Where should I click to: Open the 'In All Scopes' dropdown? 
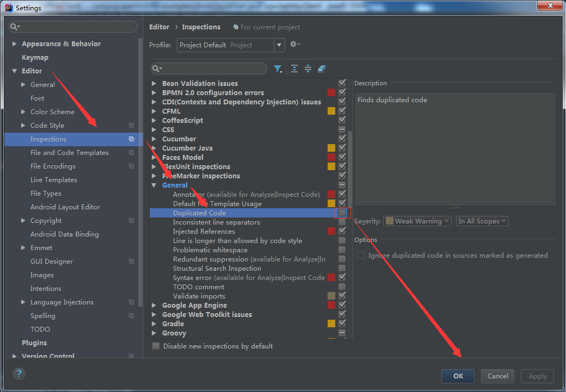pyautogui.click(x=482, y=221)
